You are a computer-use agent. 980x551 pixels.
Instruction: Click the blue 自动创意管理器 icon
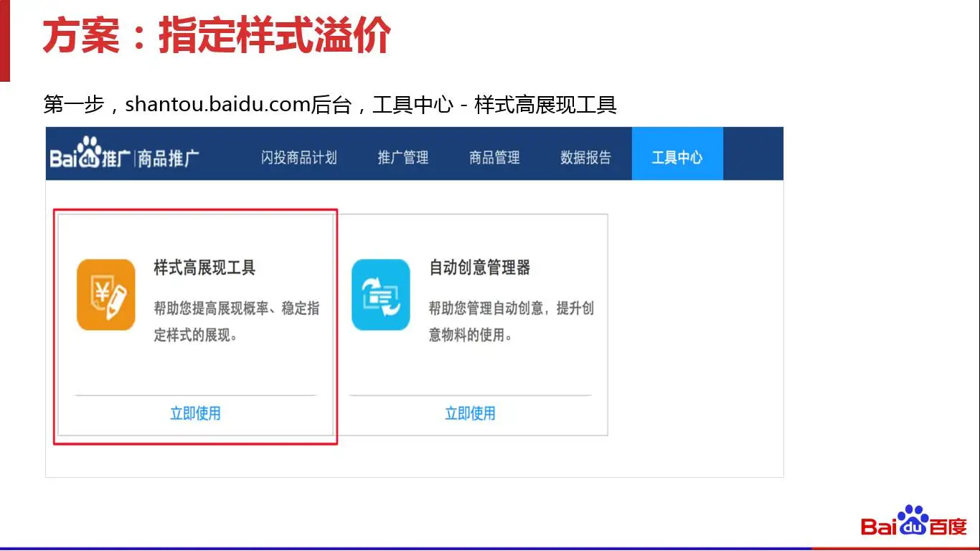[380, 295]
